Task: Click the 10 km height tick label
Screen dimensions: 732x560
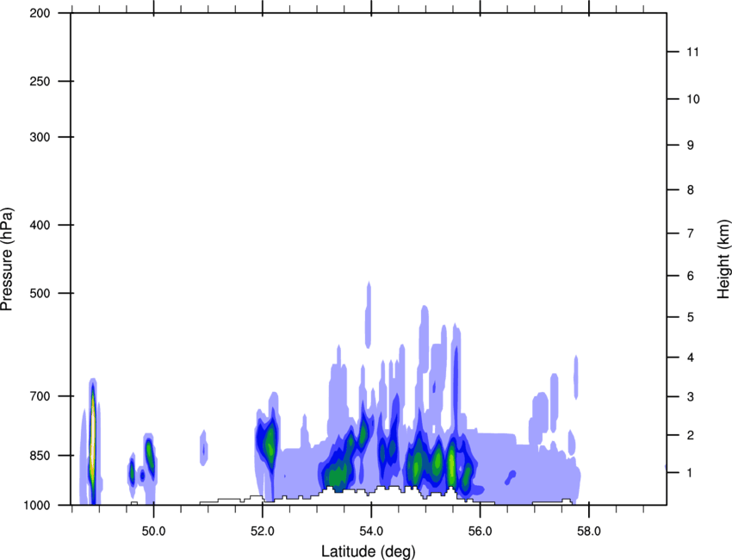Action: click(x=693, y=99)
